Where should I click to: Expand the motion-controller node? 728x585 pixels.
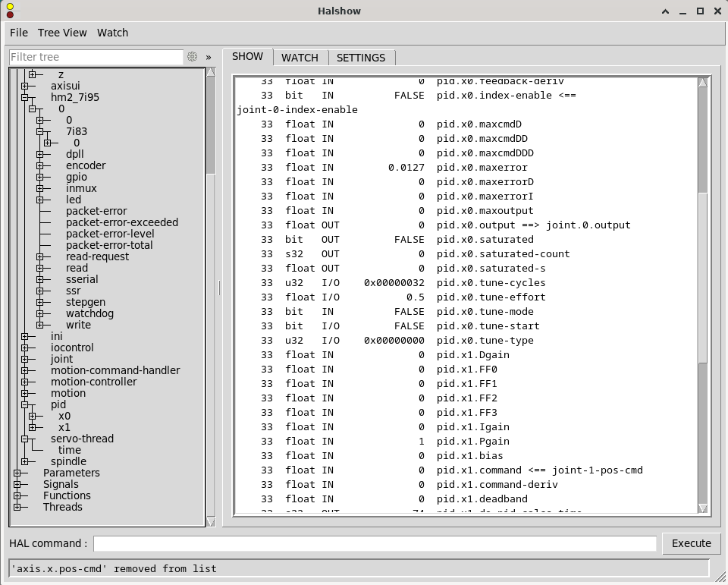[x=24, y=382]
